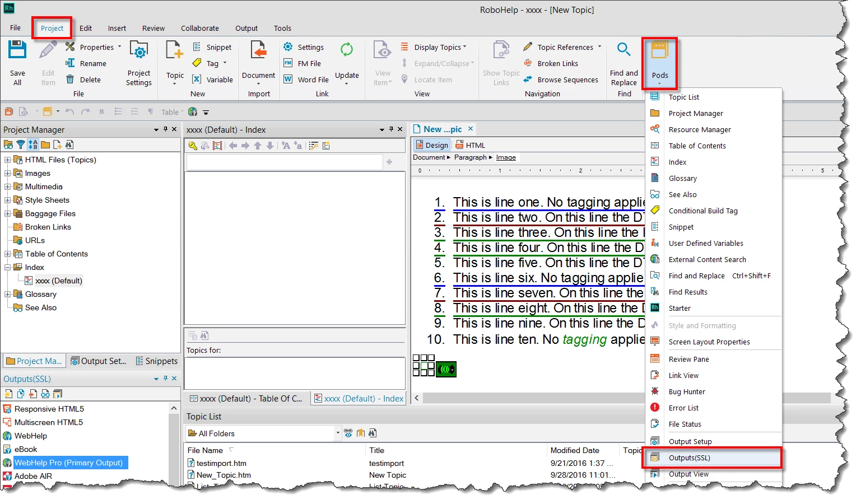
Task: Click testimport.htm in Topic List
Action: pyautogui.click(x=221, y=463)
